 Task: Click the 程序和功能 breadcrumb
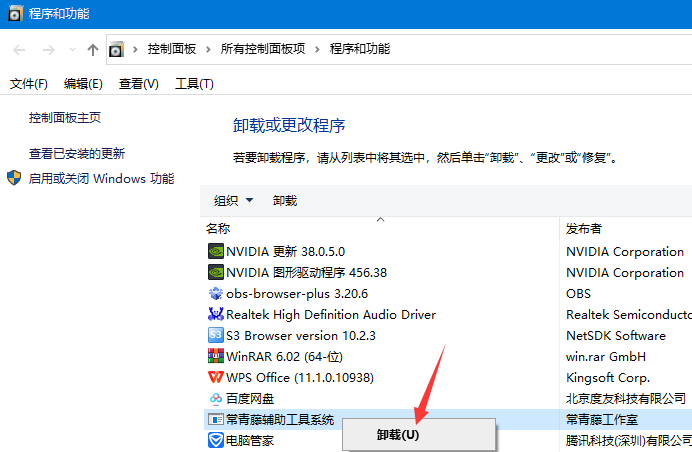(360, 49)
